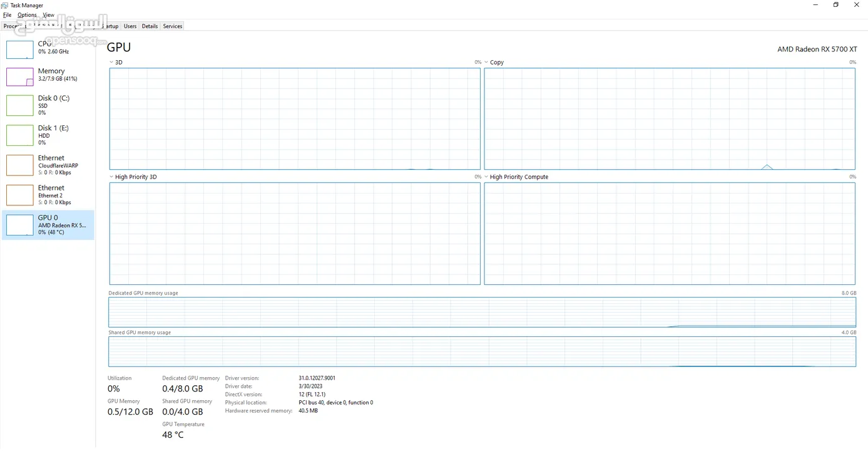Click hardware reserved memory 40.5 MB
This screenshot has height=451, width=868.
click(308, 411)
